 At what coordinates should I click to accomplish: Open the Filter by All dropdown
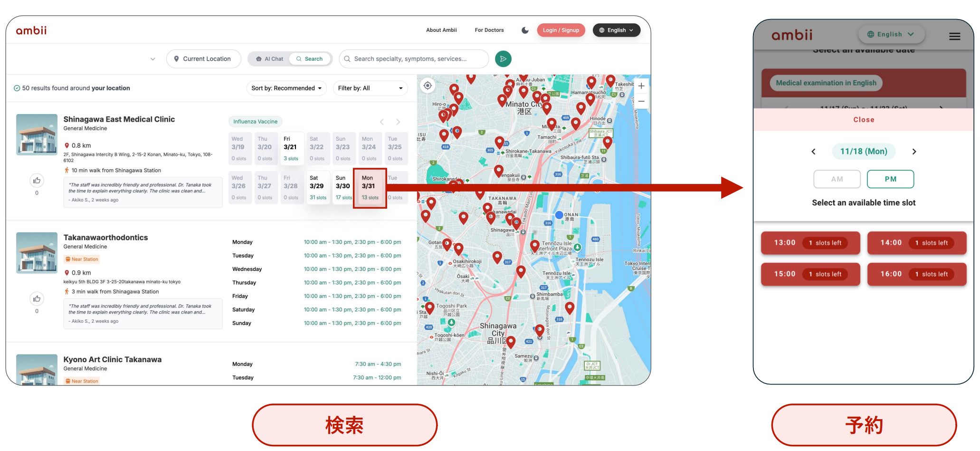tap(370, 88)
